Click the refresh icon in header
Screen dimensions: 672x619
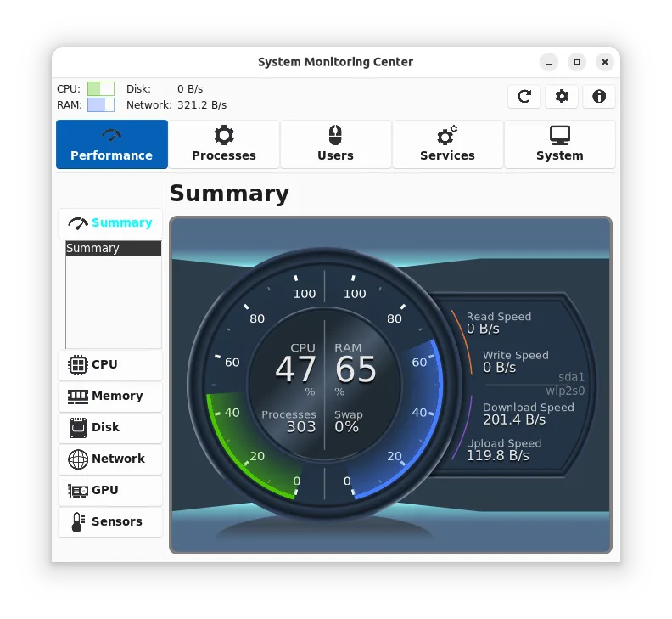coord(524,96)
